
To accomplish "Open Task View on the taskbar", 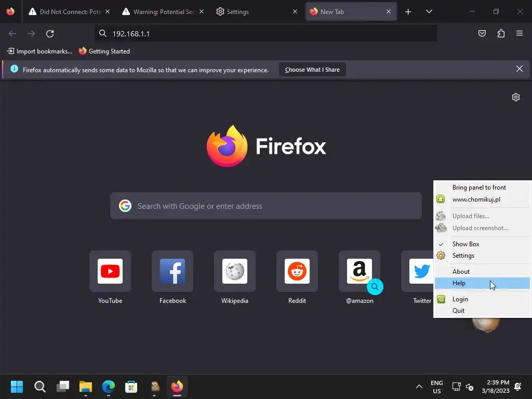I will [x=63, y=387].
